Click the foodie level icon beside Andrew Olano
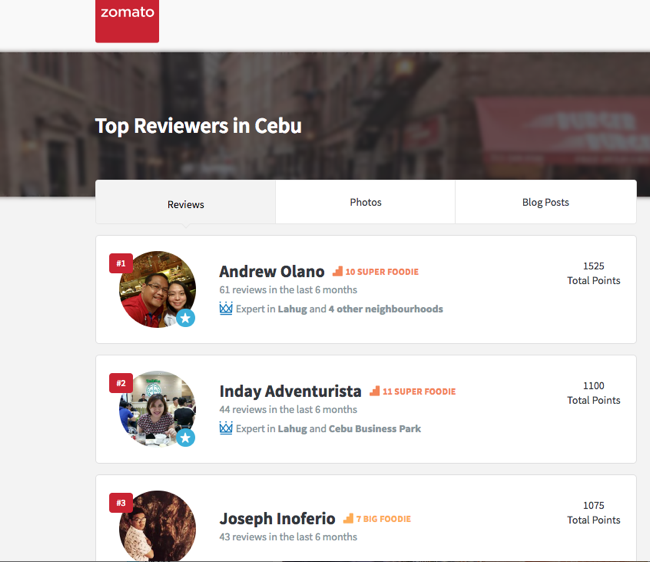 [337, 271]
